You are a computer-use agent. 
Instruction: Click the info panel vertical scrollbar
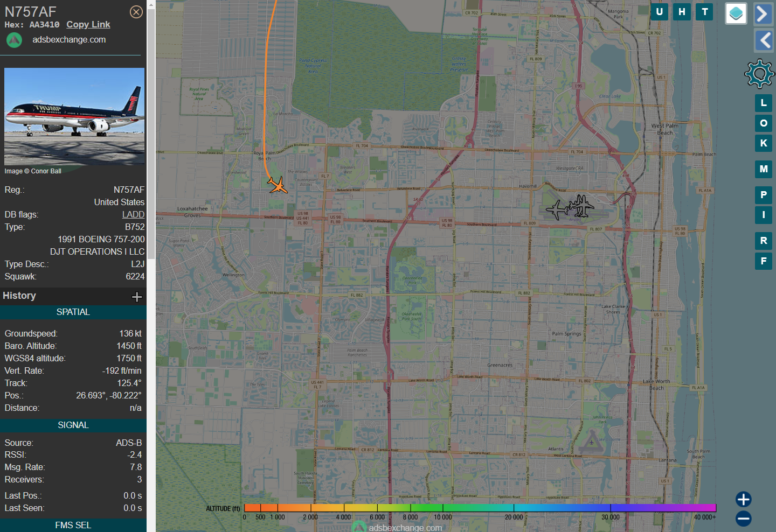coord(151,135)
